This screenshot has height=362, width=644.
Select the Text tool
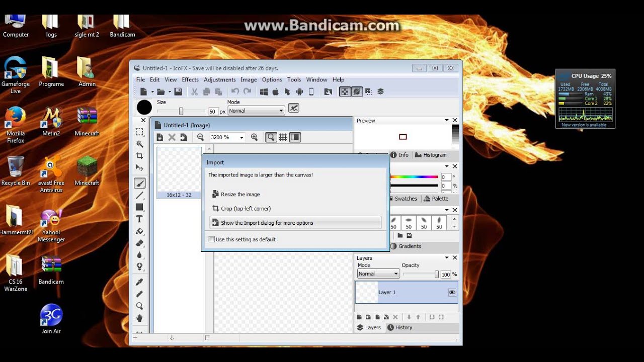coord(139,219)
